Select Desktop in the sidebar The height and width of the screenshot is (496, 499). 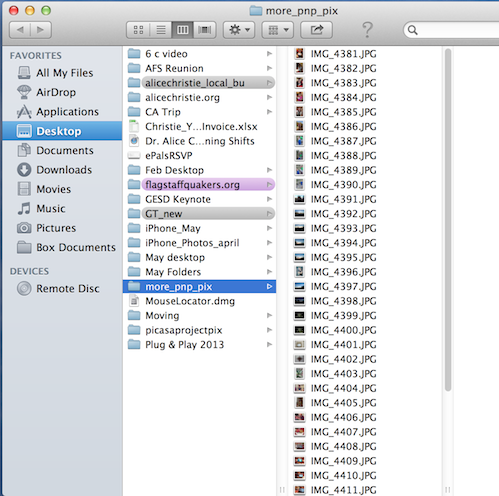coord(62,131)
